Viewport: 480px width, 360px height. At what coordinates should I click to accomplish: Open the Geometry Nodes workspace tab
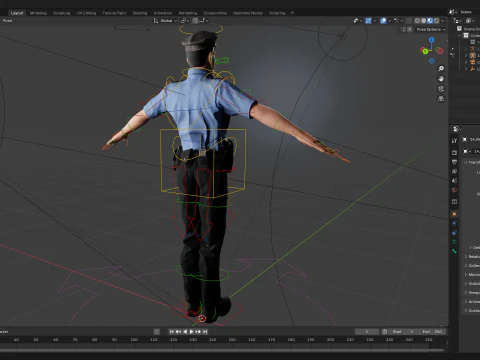248,13
